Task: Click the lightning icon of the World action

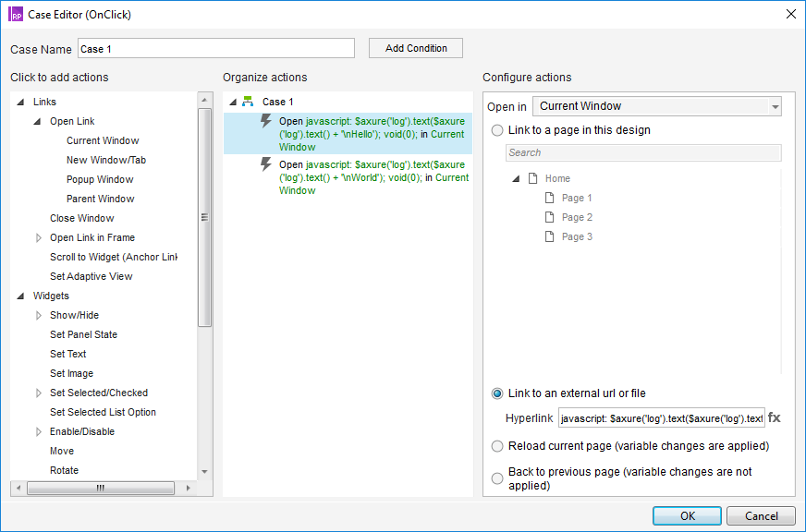Action: (266, 164)
